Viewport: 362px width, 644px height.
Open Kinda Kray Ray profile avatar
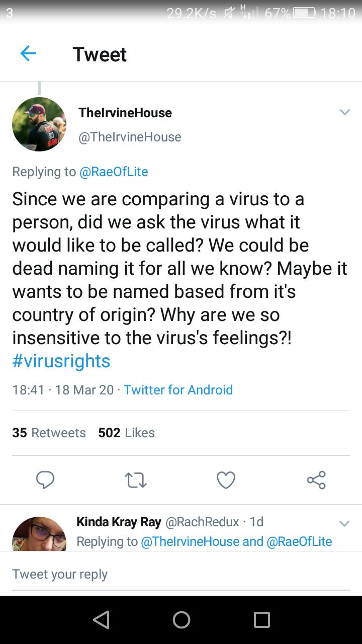39,534
